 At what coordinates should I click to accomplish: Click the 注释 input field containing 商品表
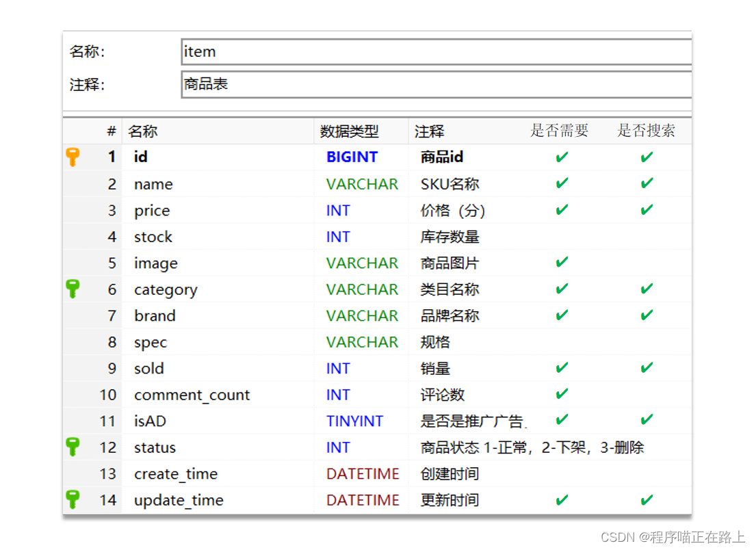pyautogui.click(x=436, y=84)
